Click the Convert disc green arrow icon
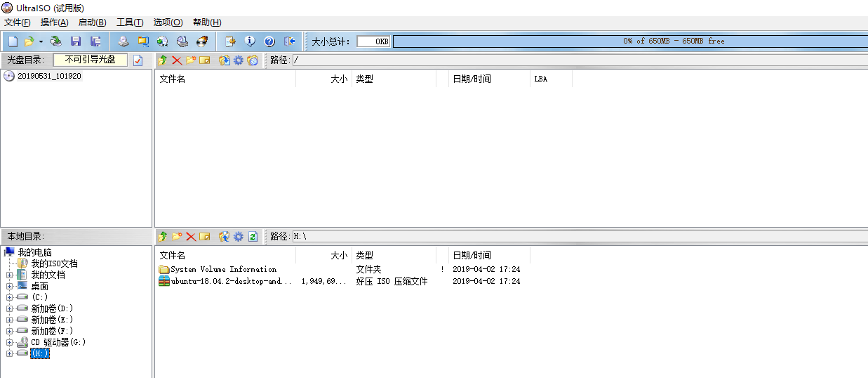The width and height of the screenshot is (868, 378). point(163,41)
